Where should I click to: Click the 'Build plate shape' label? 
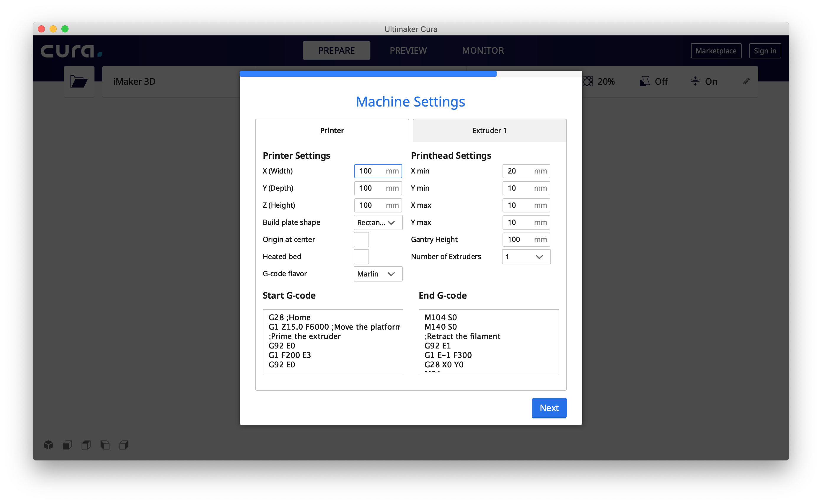point(291,222)
